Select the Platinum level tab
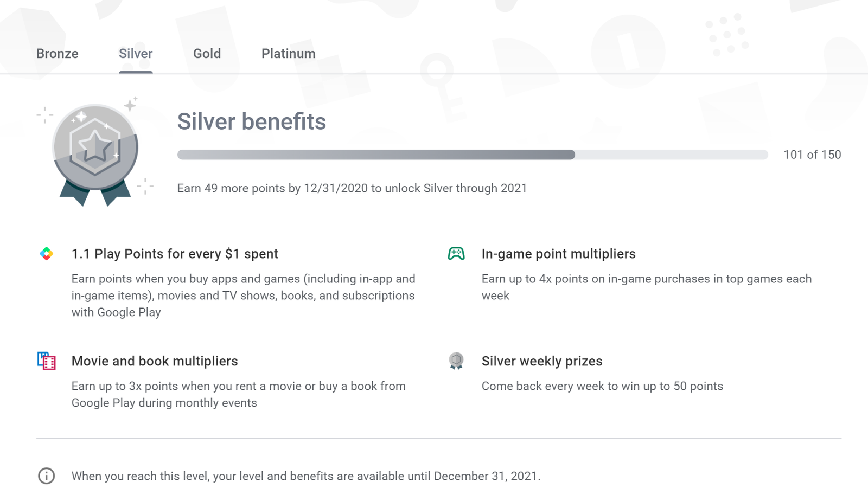868x488 pixels. tap(288, 53)
